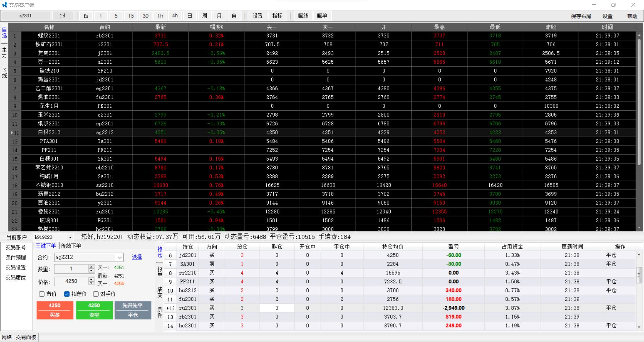Image resolution: width=644 pixels, height=342 pixels.
Task: Switch to the K线 side tab
Action: pyautogui.click(x=4, y=73)
